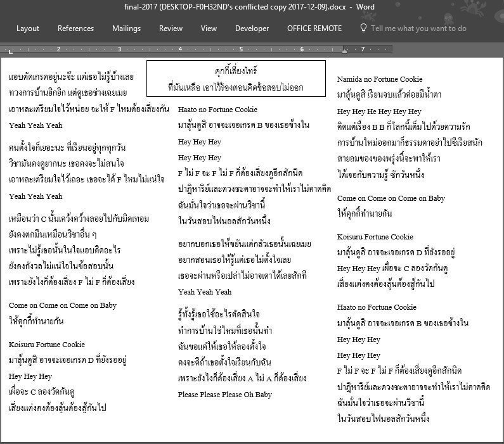The width and height of the screenshot is (504, 444).
Task: Click the horizontal ruler at the 4 mark
Action: pyautogui.click(x=180, y=49)
